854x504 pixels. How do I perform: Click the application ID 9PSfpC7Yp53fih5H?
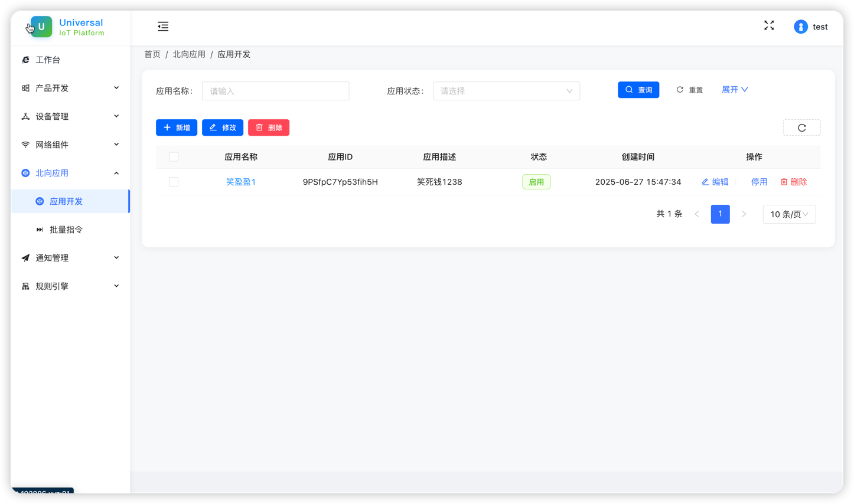coord(340,182)
